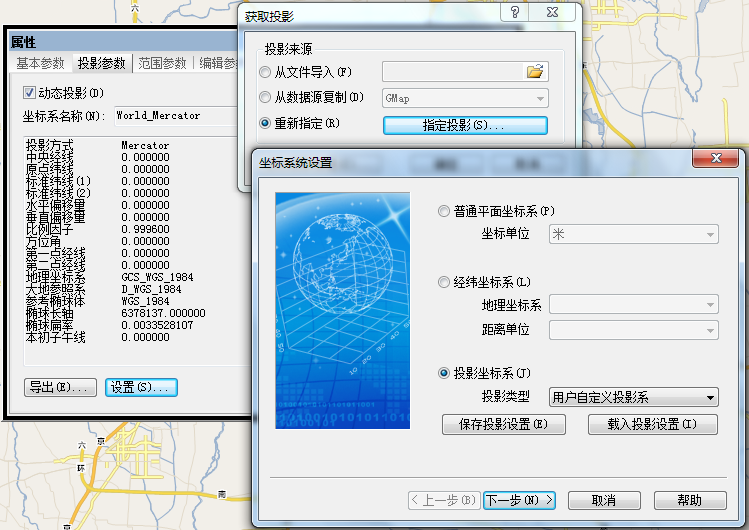Open the GMap data source dropdown
This screenshot has height=530, width=749.
pyautogui.click(x=465, y=98)
